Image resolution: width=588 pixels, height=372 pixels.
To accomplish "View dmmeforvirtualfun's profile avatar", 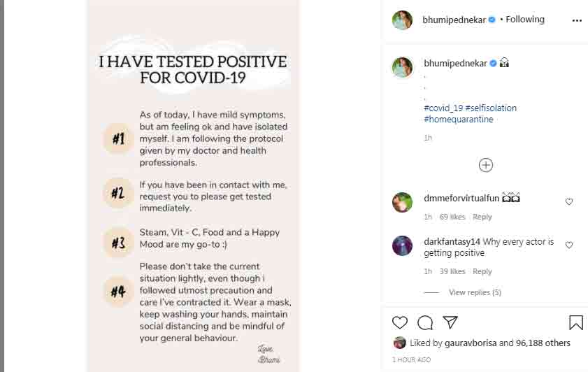I will point(402,202).
